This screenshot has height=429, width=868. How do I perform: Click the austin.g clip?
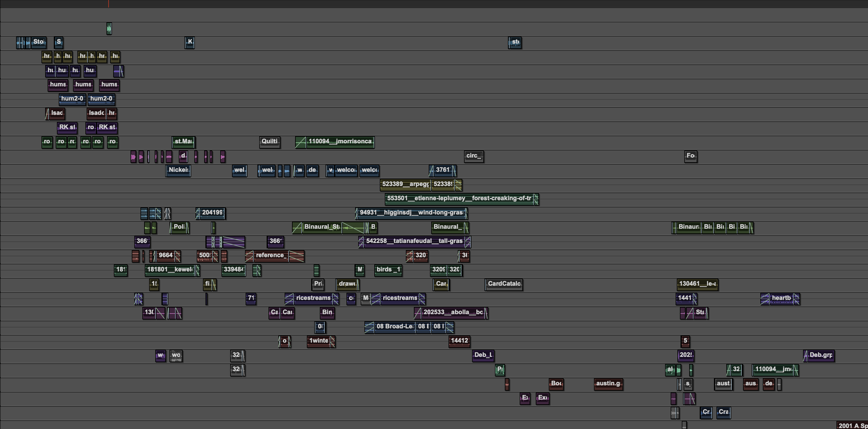pyautogui.click(x=608, y=384)
